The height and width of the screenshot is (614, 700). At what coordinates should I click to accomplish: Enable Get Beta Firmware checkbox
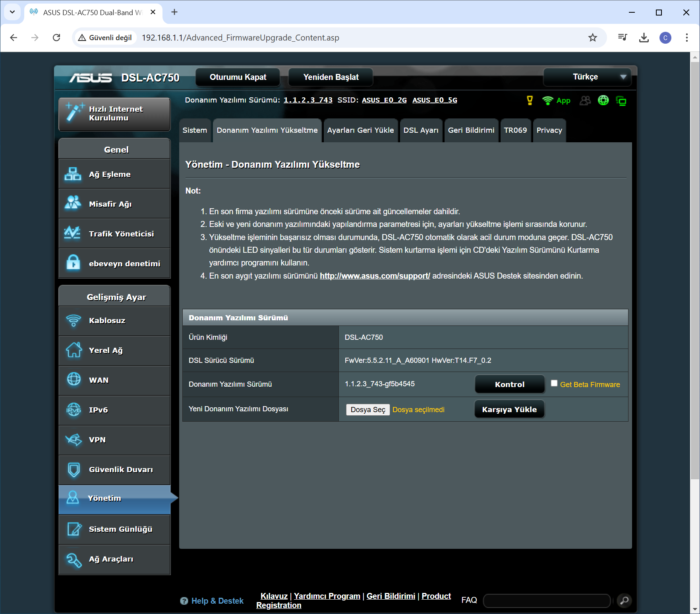(x=554, y=383)
